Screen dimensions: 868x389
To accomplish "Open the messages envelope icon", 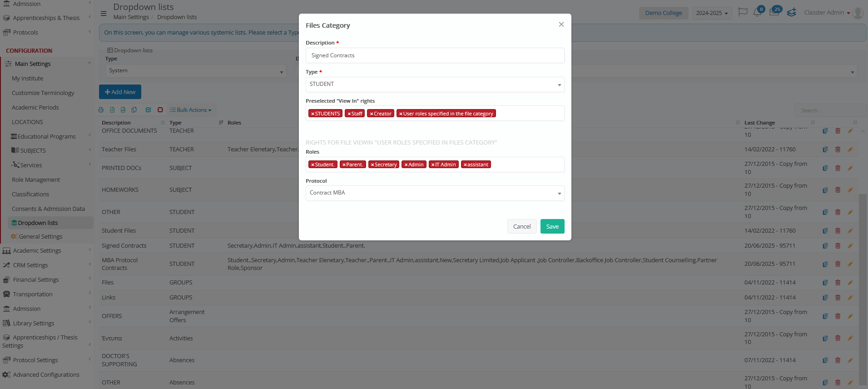I will pyautogui.click(x=774, y=12).
